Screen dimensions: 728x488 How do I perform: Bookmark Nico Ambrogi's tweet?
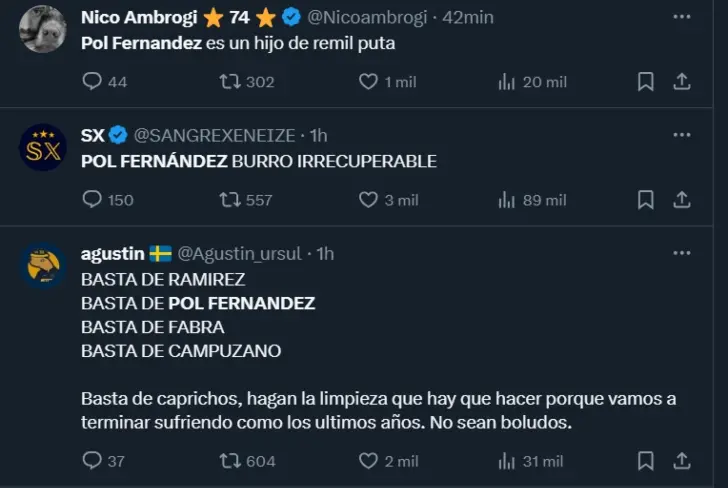646,82
